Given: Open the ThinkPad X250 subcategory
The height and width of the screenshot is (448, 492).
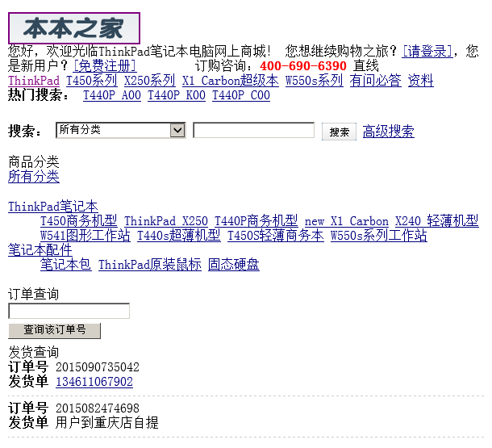Looking at the screenshot, I should (166, 220).
